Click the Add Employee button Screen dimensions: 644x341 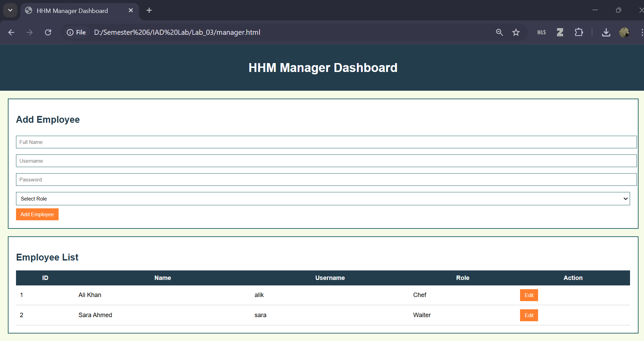37,214
